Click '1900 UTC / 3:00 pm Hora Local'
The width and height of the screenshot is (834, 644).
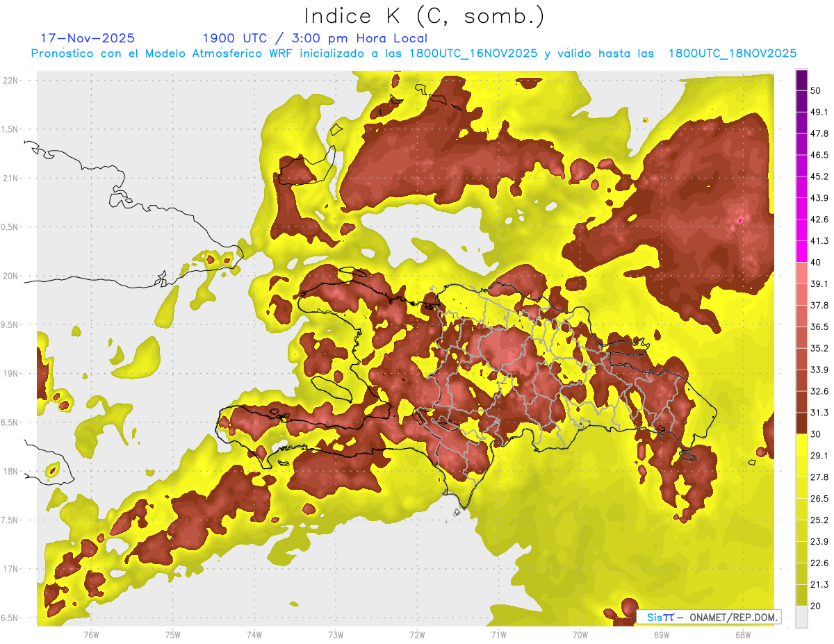315,38
